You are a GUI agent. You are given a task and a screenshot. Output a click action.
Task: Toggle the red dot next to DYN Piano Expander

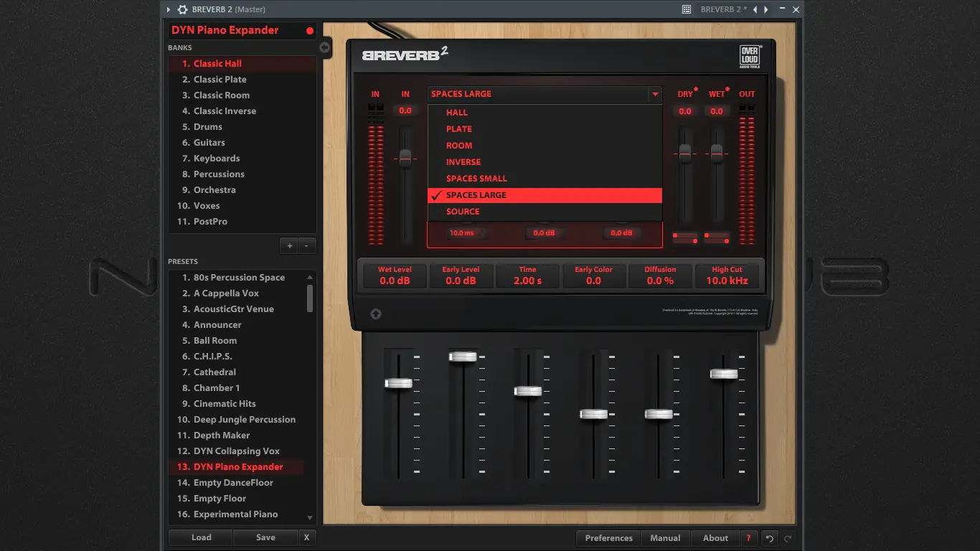[x=310, y=31]
